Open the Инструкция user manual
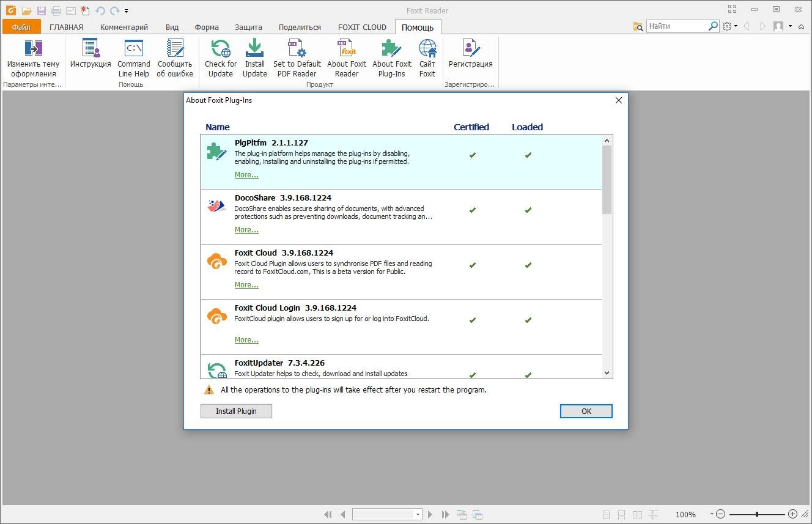The width and height of the screenshot is (812, 524). click(90, 53)
